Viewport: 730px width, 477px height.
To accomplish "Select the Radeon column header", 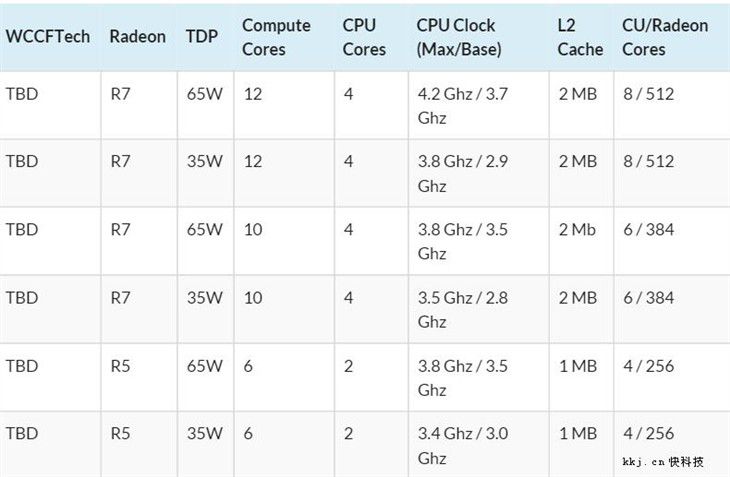I will click(138, 36).
